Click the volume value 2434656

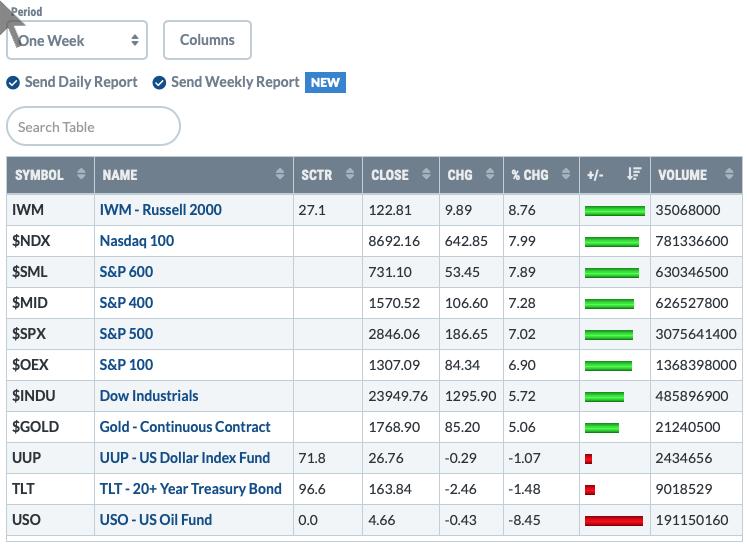(x=684, y=458)
